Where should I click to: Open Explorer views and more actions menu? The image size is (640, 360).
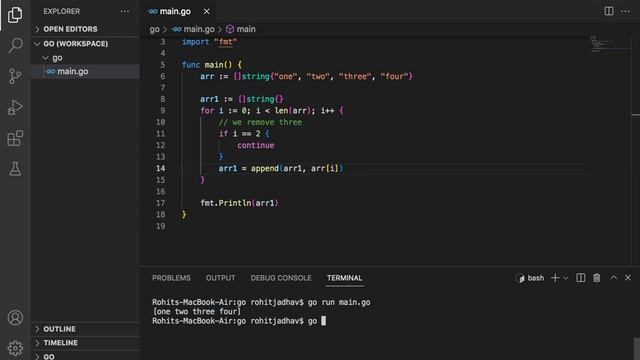click(125, 11)
